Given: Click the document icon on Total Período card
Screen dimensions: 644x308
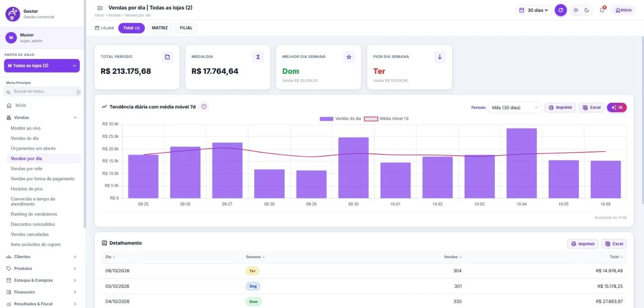Looking at the screenshot, I should (168, 57).
